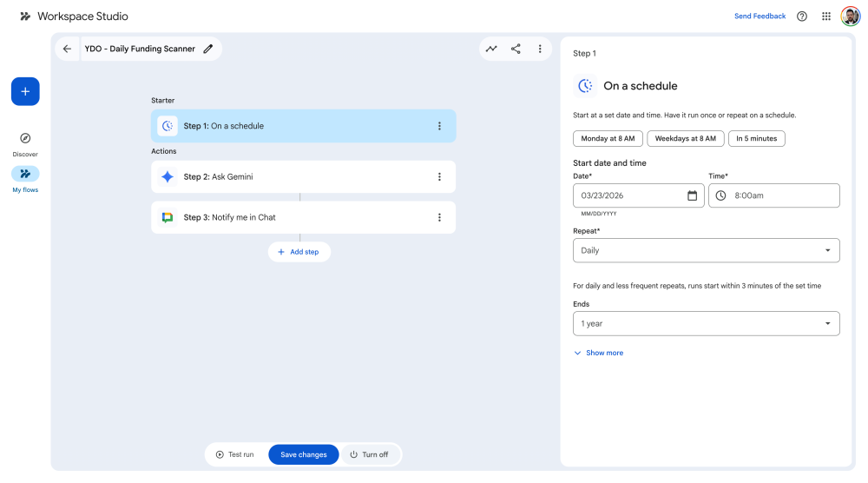868x483 pixels.
Task: Click the Test run button
Action: [x=235, y=454]
